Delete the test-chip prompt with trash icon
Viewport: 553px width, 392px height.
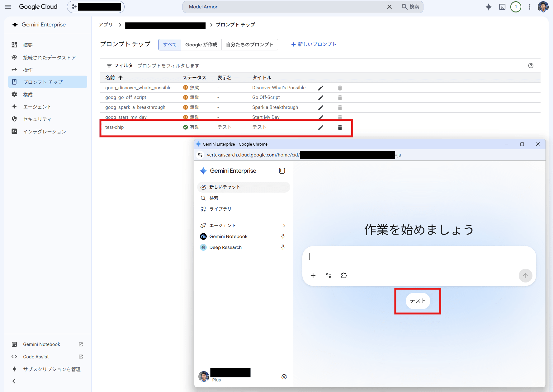(x=340, y=128)
